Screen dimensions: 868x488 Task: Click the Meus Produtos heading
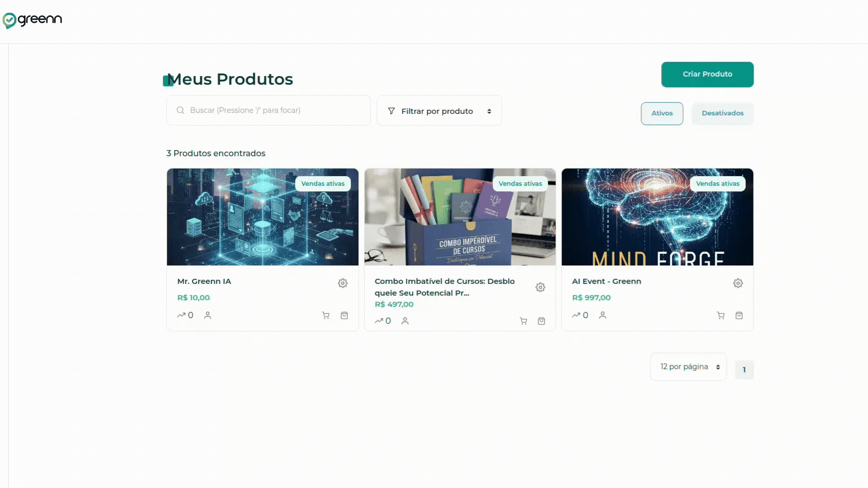(230, 79)
